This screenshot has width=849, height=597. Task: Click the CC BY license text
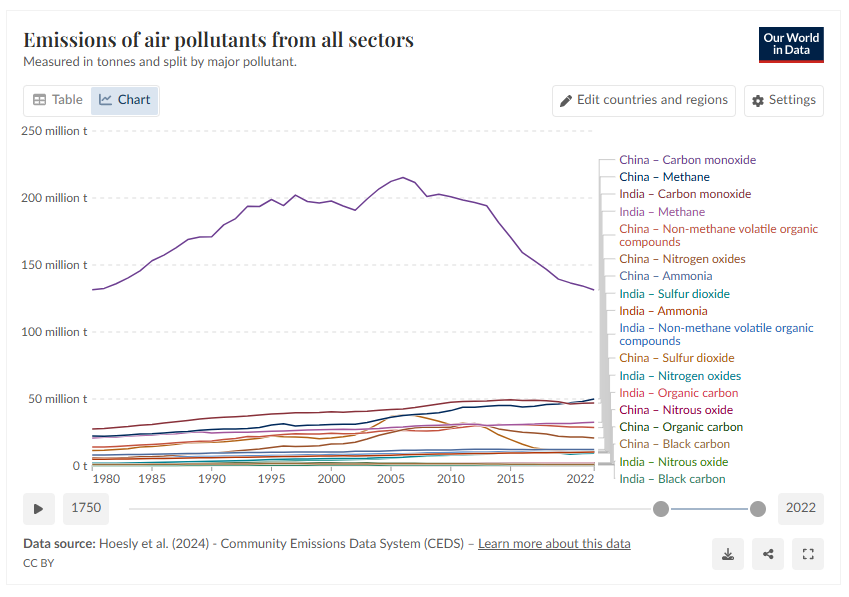tap(39, 563)
